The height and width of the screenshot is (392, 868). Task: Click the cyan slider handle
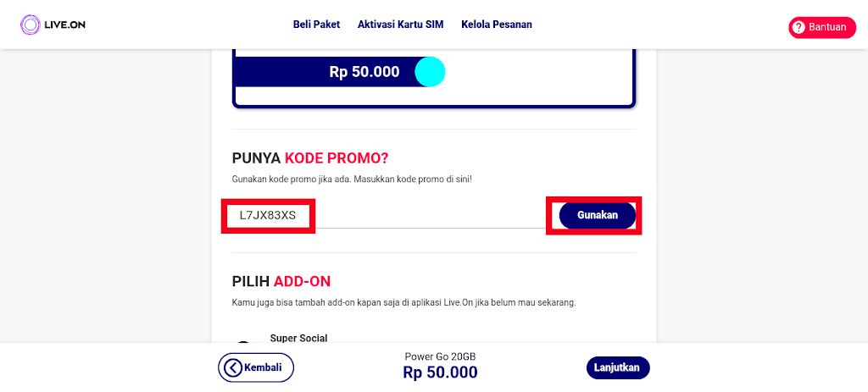click(x=430, y=72)
